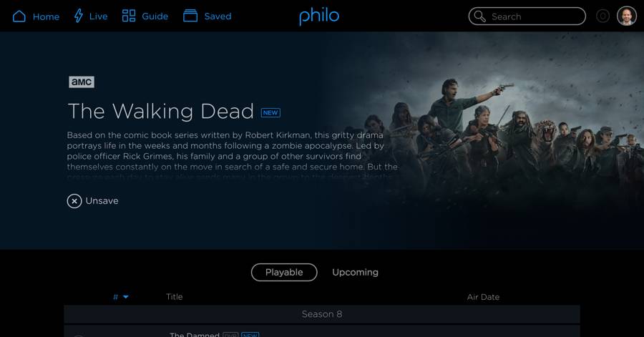Sort episodes by the Air Date column
Image resolution: width=644 pixels, height=337 pixels.
[483, 297]
